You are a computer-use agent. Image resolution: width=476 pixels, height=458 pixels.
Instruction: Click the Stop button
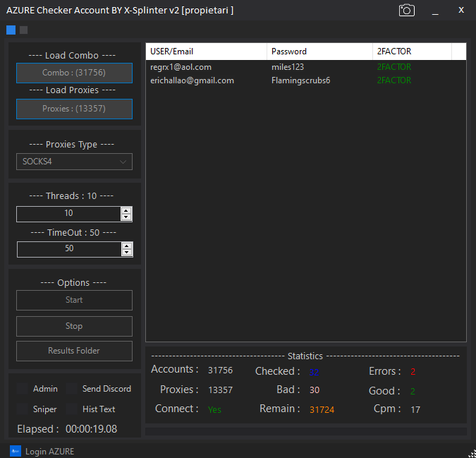point(74,326)
